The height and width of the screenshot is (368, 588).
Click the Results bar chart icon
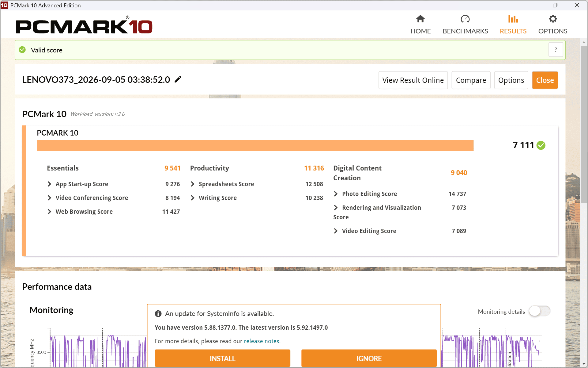point(513,19)
